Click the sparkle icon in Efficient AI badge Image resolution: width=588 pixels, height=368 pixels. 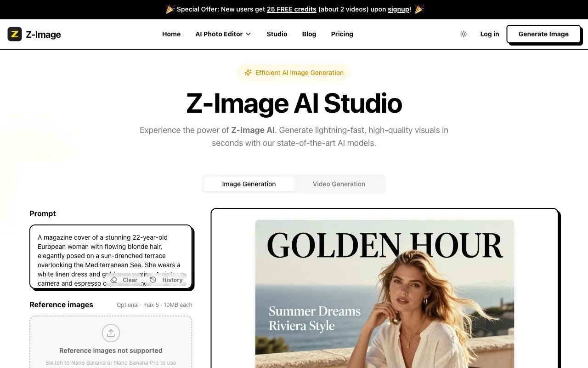coord(248,73)
